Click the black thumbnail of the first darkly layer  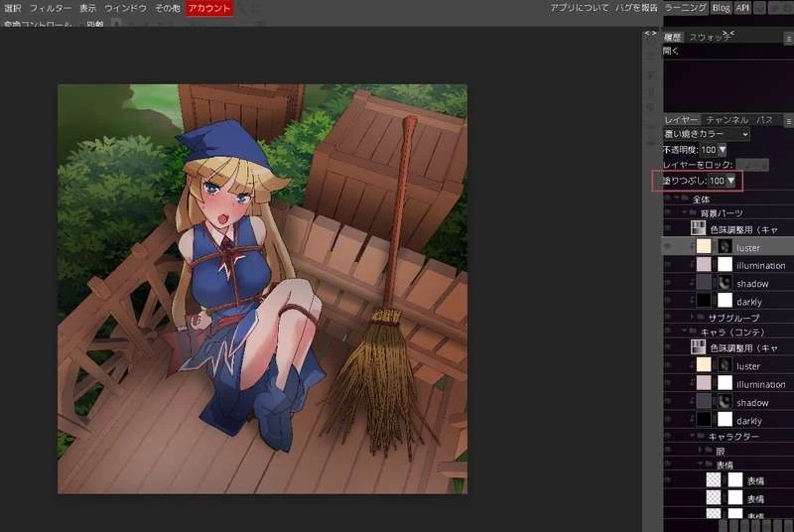(704, 300)
